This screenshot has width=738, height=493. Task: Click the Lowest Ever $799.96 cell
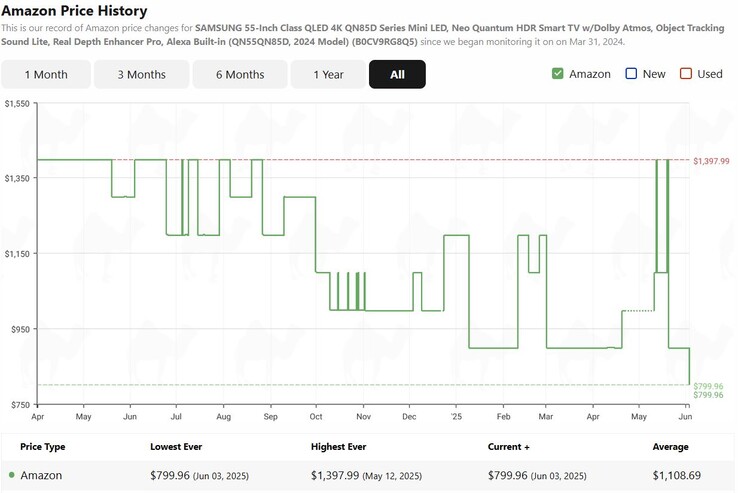pyautogui.click(x=199, y=476)
